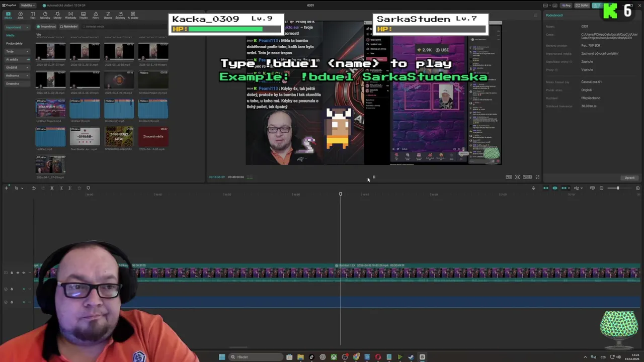Zoom in timeline with plus icon
The image size is (644, 362).
pyautogui.click(x=637, y=188)
